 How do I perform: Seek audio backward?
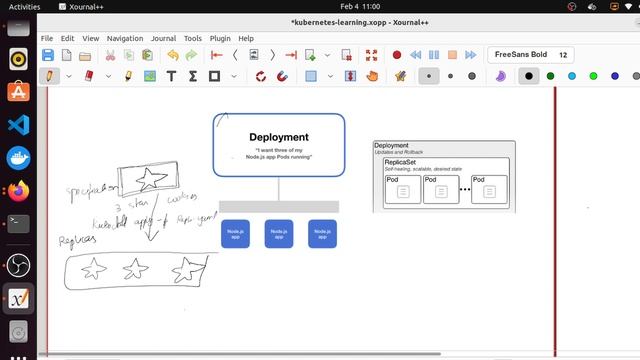coord(416,55)
